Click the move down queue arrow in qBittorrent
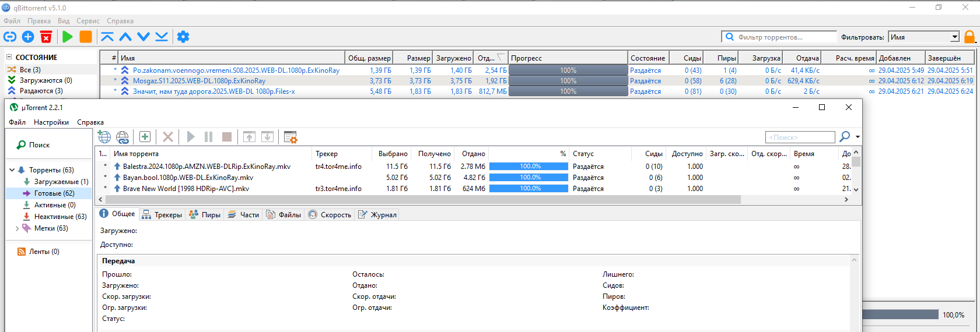Screen dimensions: 980x332 pos(143,37)
